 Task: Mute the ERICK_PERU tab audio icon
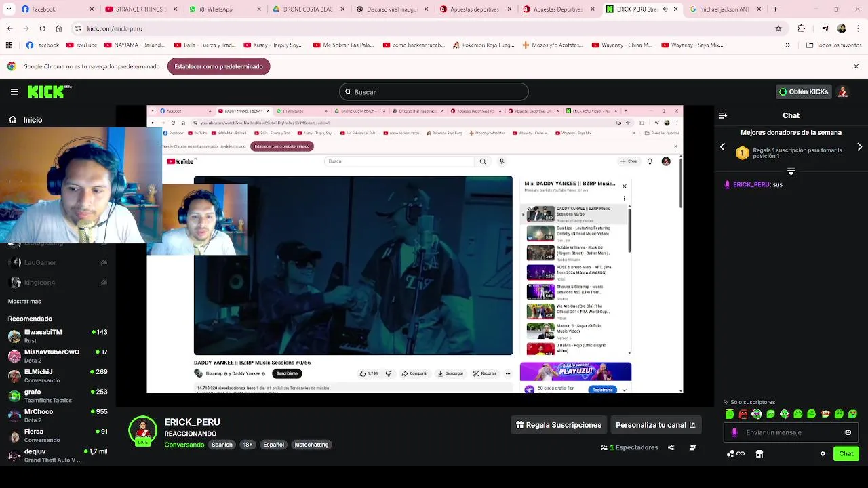[x=665, y=9]
